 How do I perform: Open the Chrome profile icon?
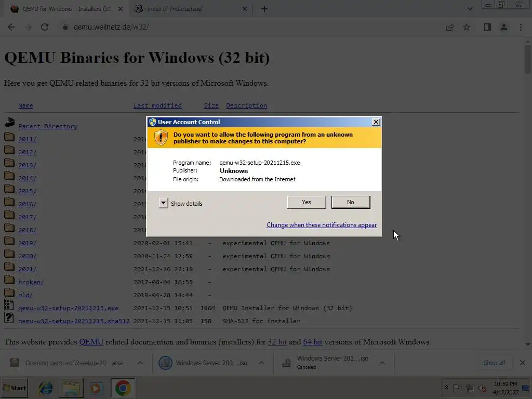click(504, 27)
